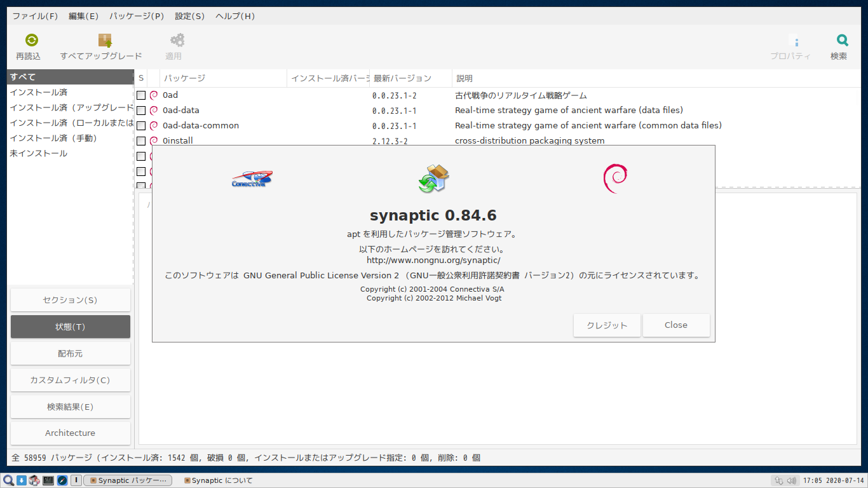Select the 0ad-data package name
The height and width of the screenshot is (488, 868).
[181, 111]
